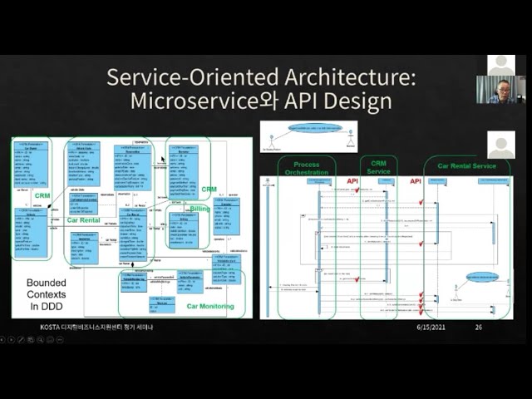Click footer text 'KOSTA 디지털비즈니스지원센터 정기 세미나'
This screenshot has width=532, height=399.
tap(96, 327)
